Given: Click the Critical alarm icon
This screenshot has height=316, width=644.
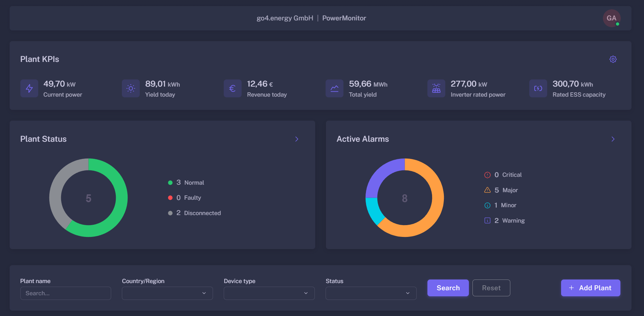Looking at the screenshot, I should point(487,175).
